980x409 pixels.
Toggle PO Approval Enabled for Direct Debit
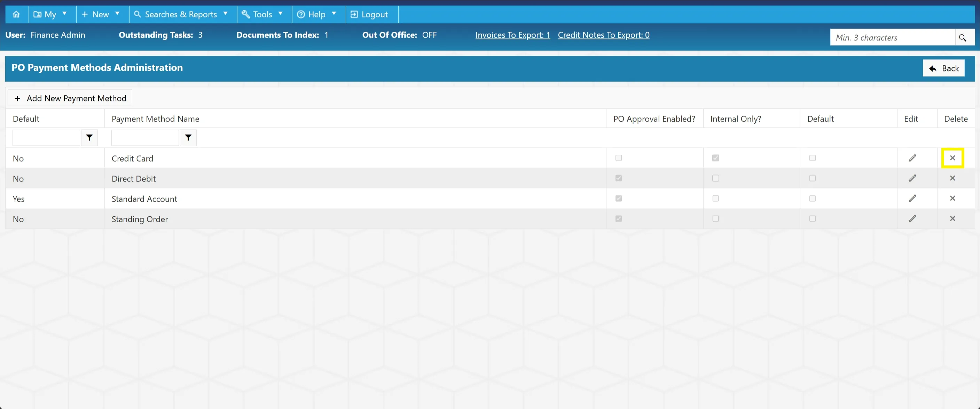tap(619, 178)
